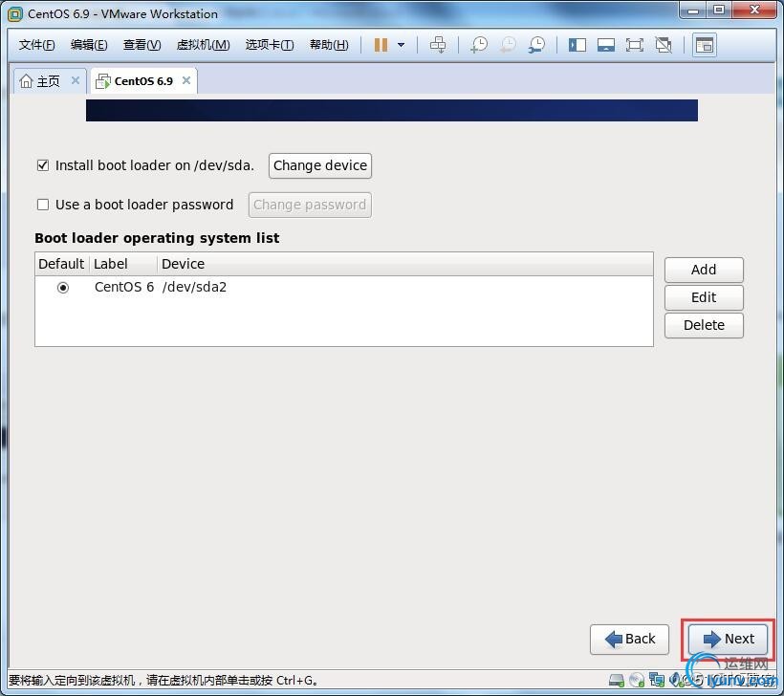Sort by the Device column header

(x=405, y=264)
